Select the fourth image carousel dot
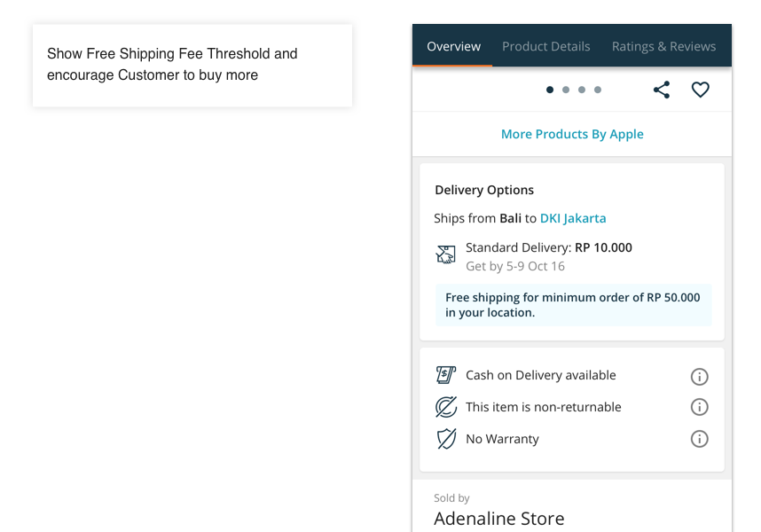The image size is (761, 532). (598, 90)
